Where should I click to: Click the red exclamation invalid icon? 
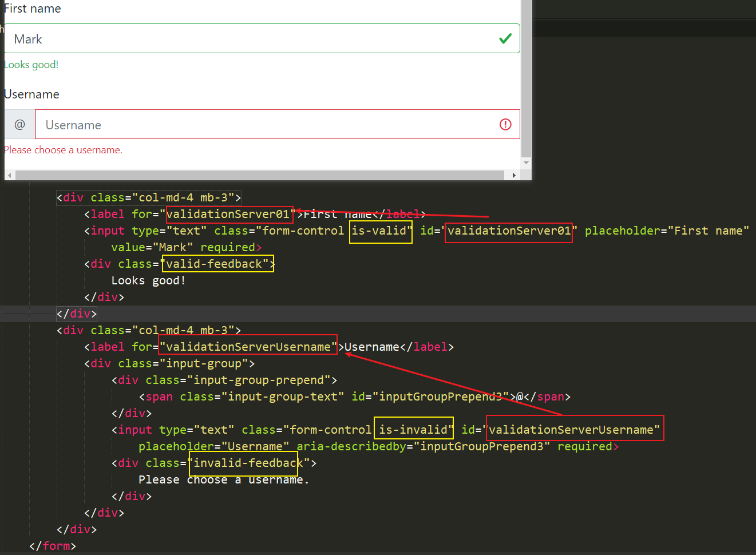coord(505,124)
